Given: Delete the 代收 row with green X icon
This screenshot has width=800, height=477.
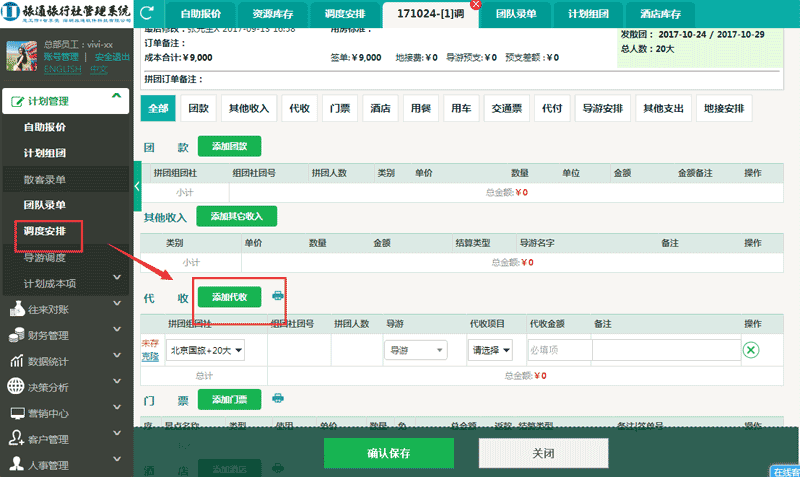Looking at the screenshot, I should [x=751, y=350].
